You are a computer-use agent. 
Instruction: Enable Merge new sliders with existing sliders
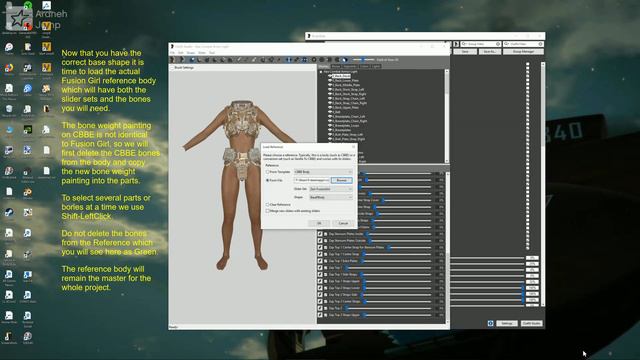coord(268,211)
